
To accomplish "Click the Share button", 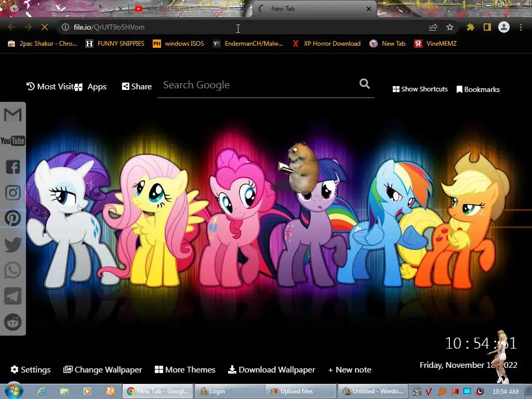I will tap(137, 87).
